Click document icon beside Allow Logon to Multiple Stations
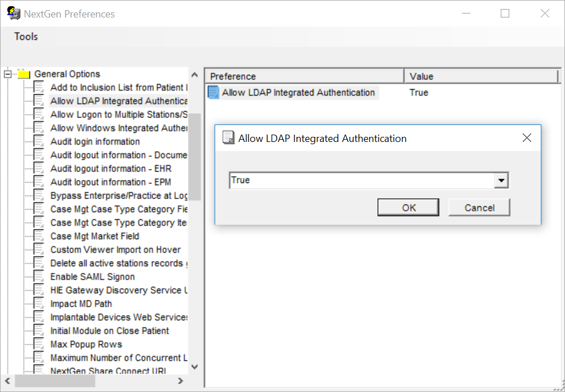Viewport: 565px width, 392px height. point(38,114)
